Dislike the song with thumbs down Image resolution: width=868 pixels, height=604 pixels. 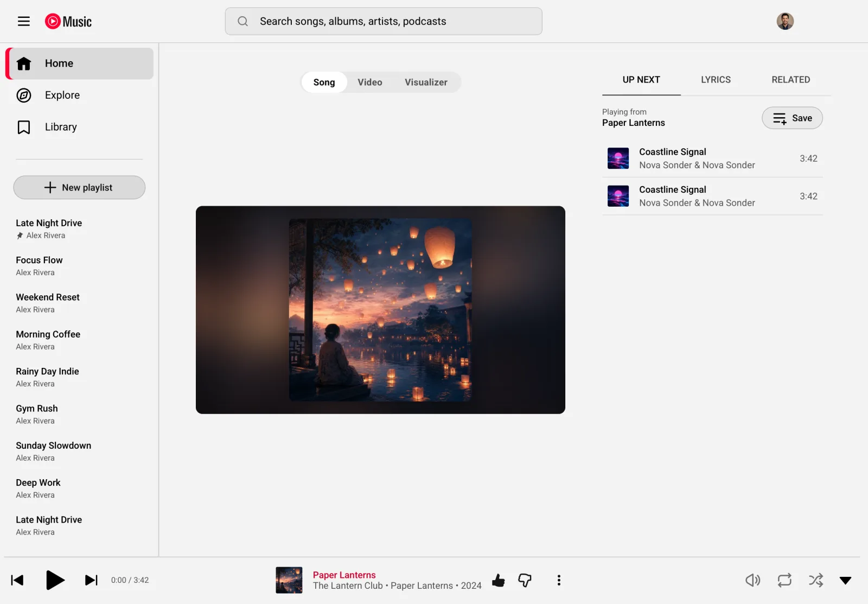525,580
